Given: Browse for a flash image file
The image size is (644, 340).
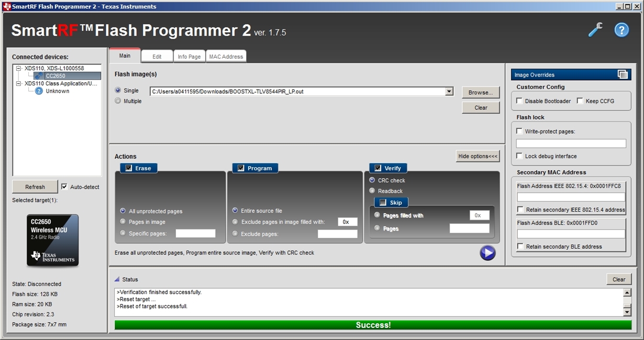Looking at the screenshot, I should click(x=480, y=92).
